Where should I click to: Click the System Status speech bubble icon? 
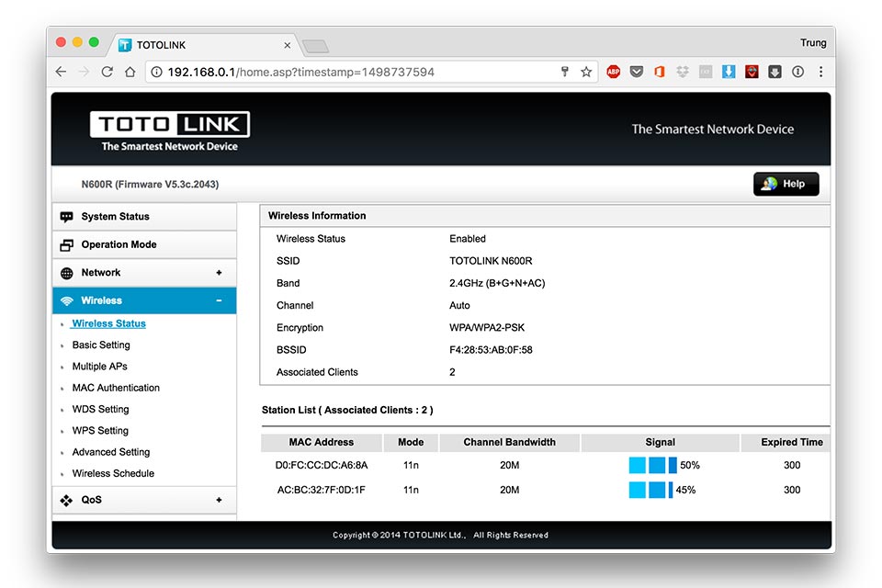(x=66, y=217)
